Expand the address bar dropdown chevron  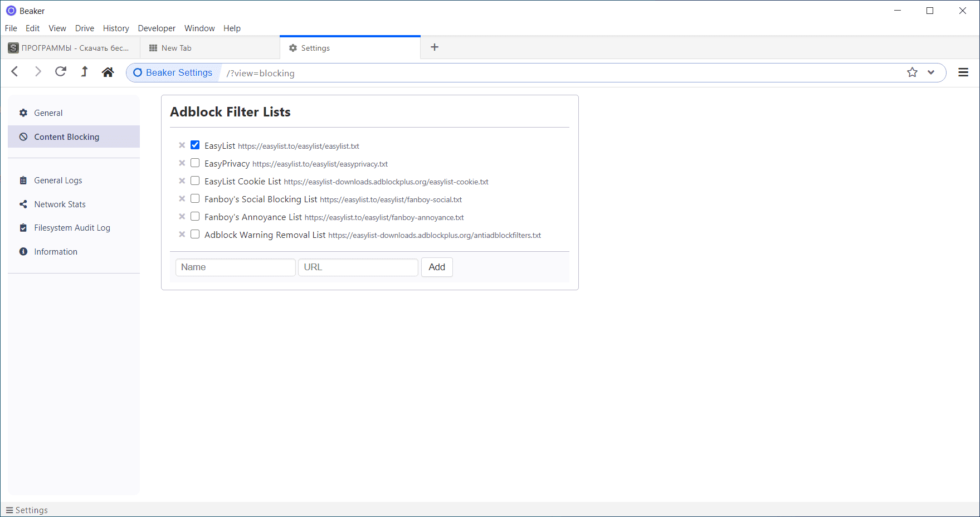pos(931,72)
